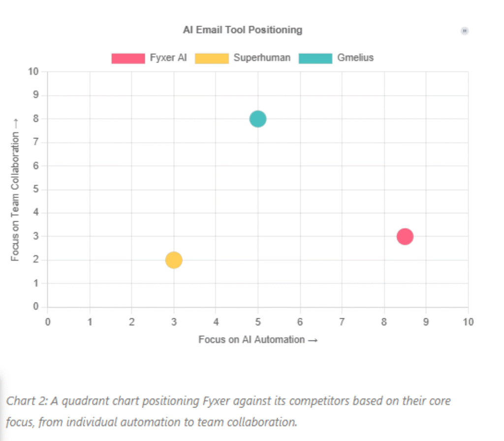
Task: Click the 8 tick on the vertical axis
Action: click(35, 119)
